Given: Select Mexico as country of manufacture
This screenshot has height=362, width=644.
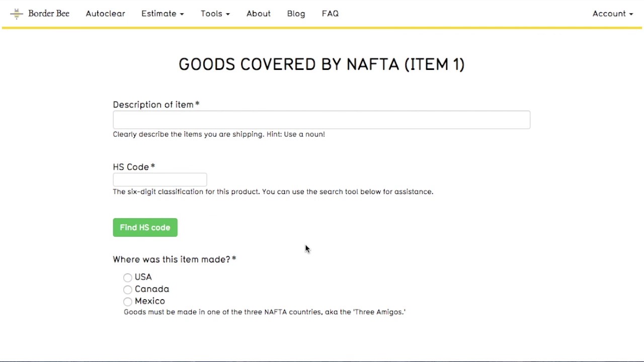Looking at the screenshot, I should click(128, 302).
